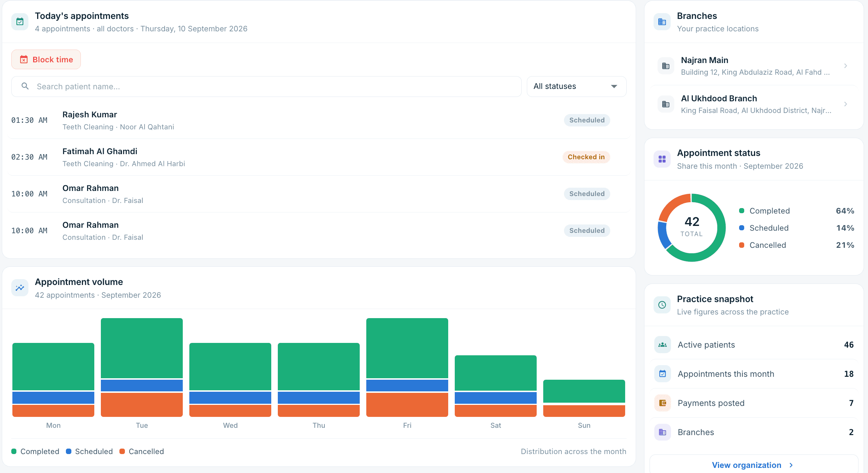Click the Appointment volume chart icon
Viewport: 868px width, 473px height.
[20, 288]
